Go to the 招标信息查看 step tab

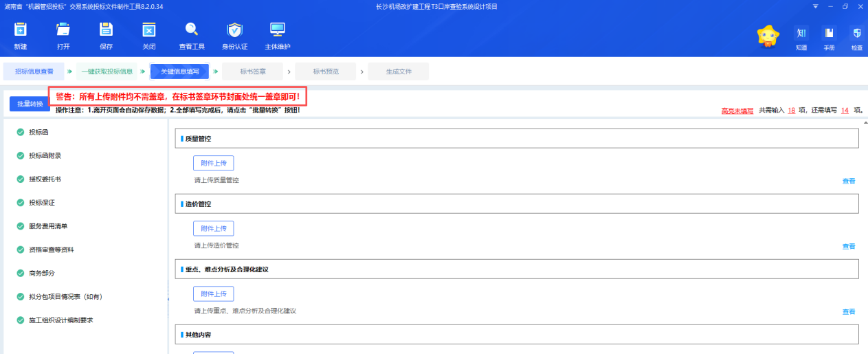click(x=34, y=71)
